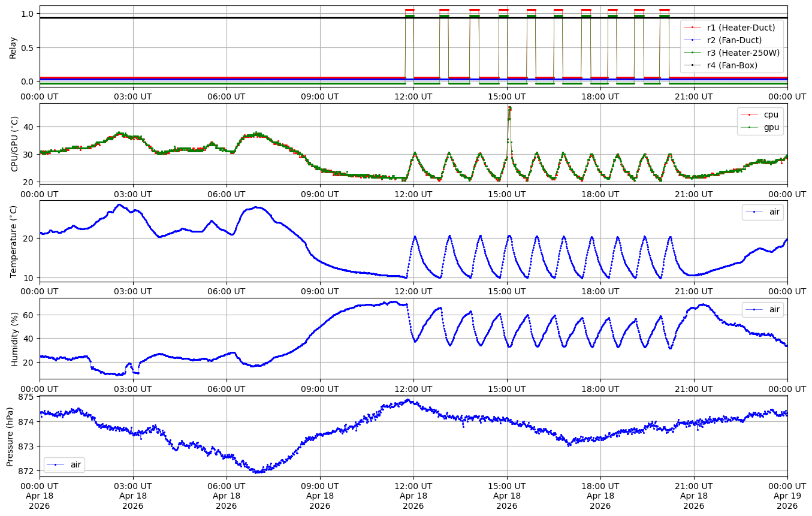
Task: Click the Humidity (%) y-axis label
Action: pos(14,339)
